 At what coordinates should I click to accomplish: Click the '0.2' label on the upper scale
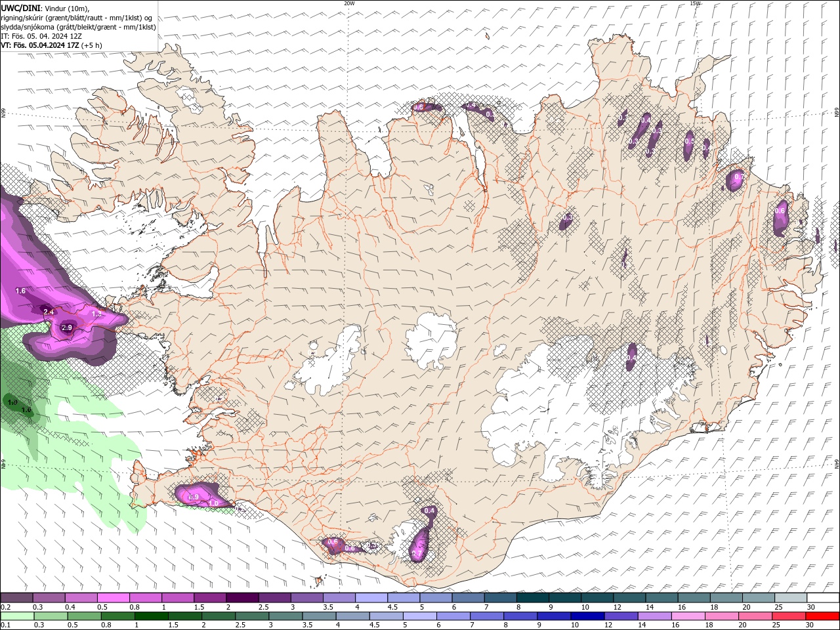(x=5, y=607)
